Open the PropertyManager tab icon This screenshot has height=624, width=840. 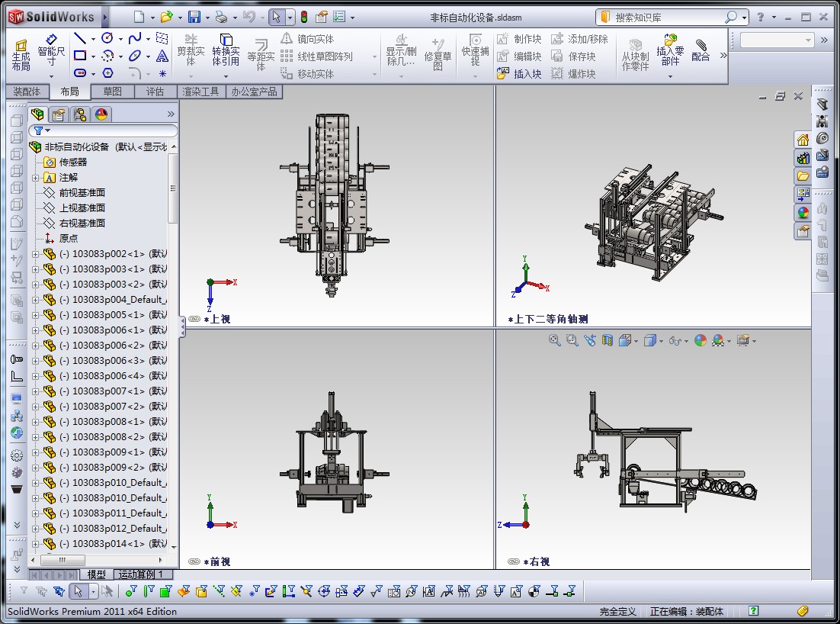[x=59, y=114]
